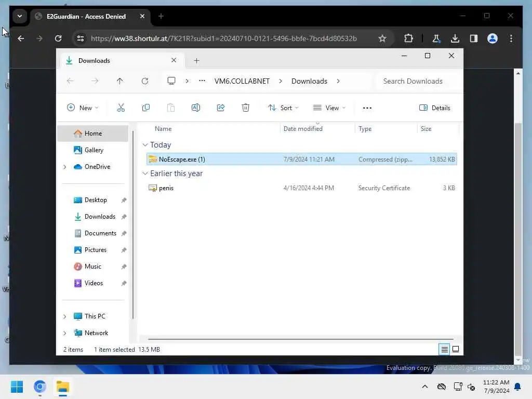Close the E2Guardian browser tab
The width and height of the screenshot is (532, 399).
pyautogui.click(x=142, y=16)
